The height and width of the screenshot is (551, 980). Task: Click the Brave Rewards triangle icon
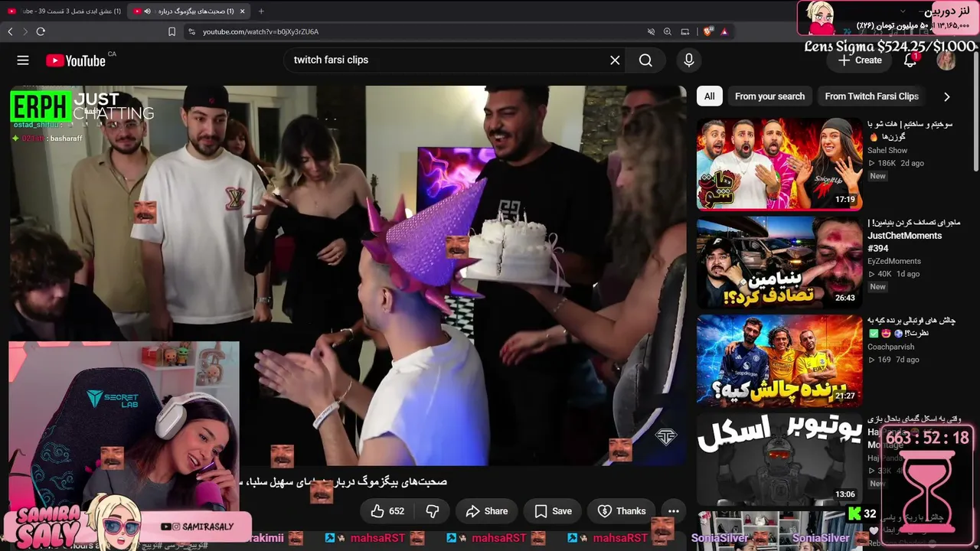pos(724,31)
